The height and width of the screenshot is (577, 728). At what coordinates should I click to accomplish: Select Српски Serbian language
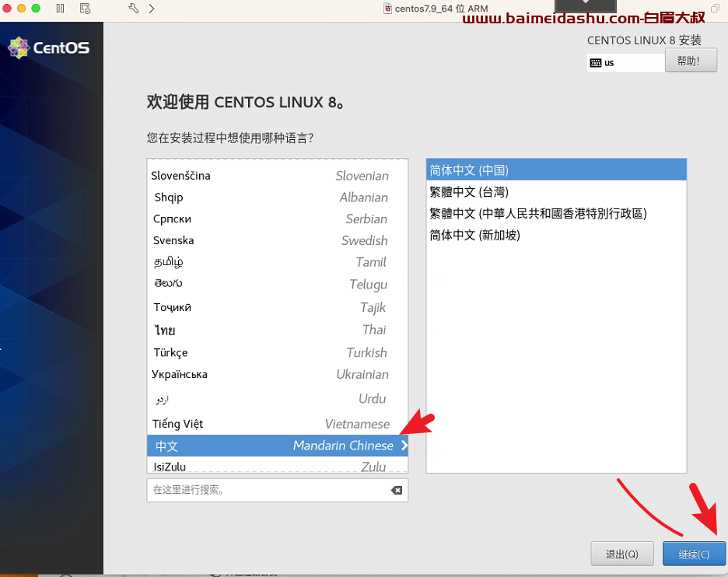click(277, 219)
